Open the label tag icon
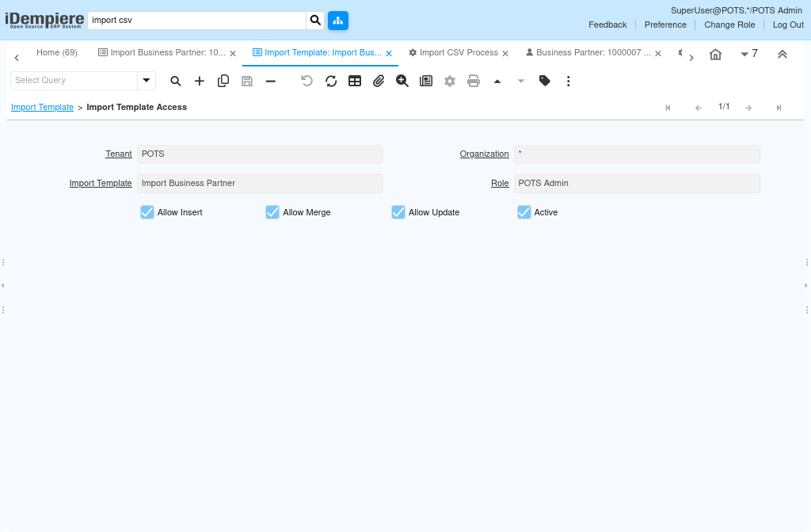 tap(545, 81)
